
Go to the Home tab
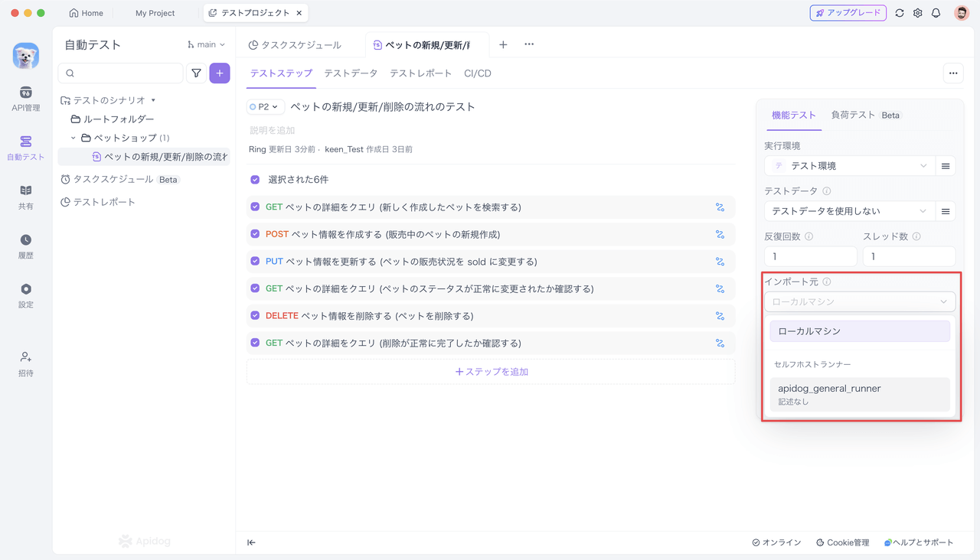coord(86,13)
